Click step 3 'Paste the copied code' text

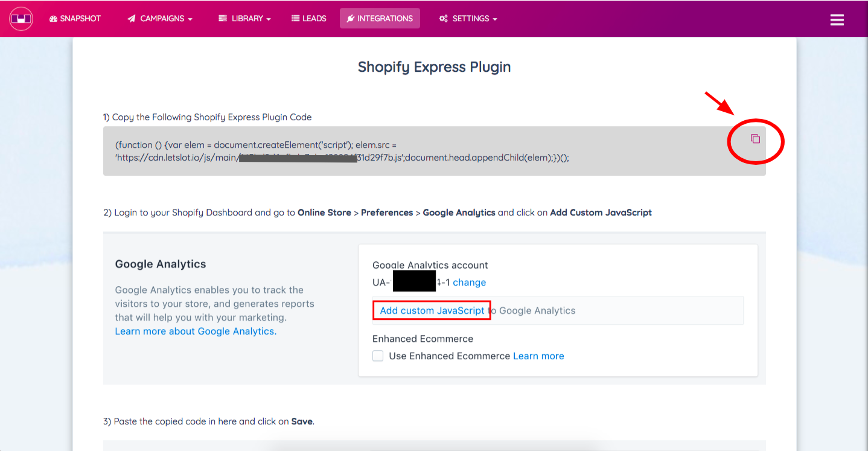[209, 421]
